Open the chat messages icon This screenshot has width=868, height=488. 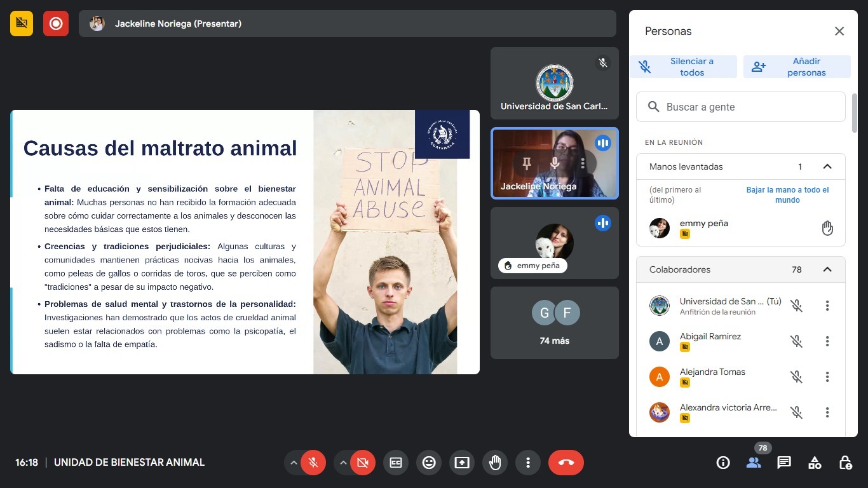tap(784, 463)
